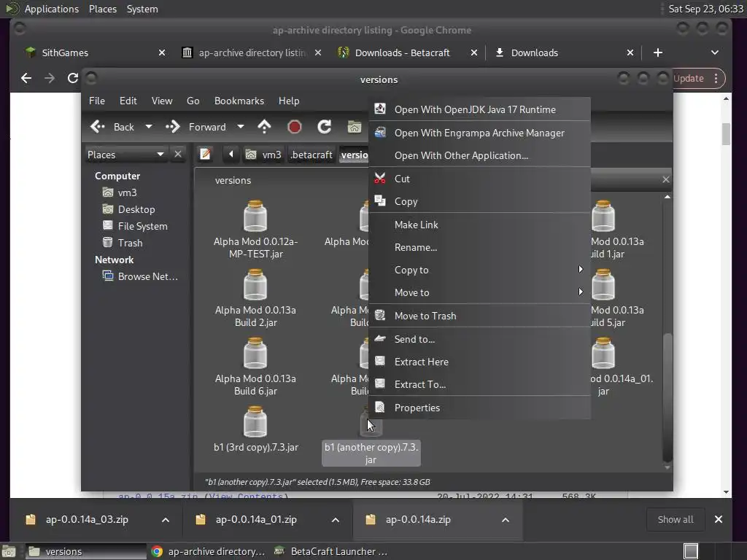Open With OpenJDK Java 17 Runtime
Viewport: 747px width, 560px height.
480,109
